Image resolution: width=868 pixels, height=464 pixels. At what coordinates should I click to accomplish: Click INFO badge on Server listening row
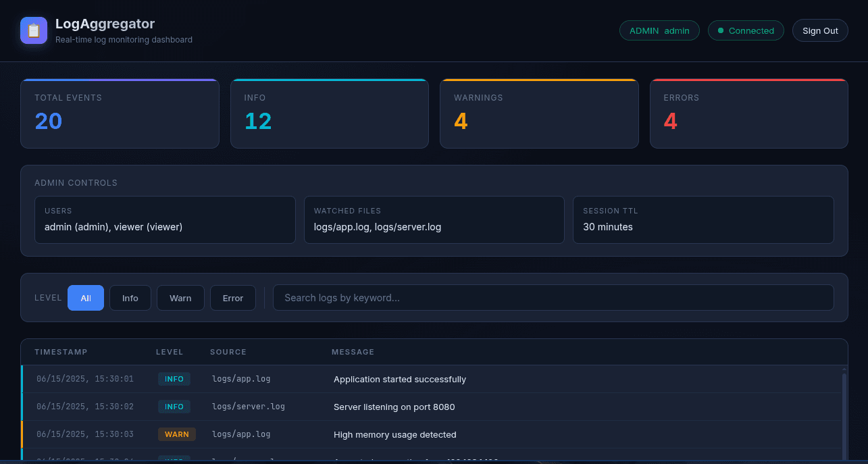174,407
